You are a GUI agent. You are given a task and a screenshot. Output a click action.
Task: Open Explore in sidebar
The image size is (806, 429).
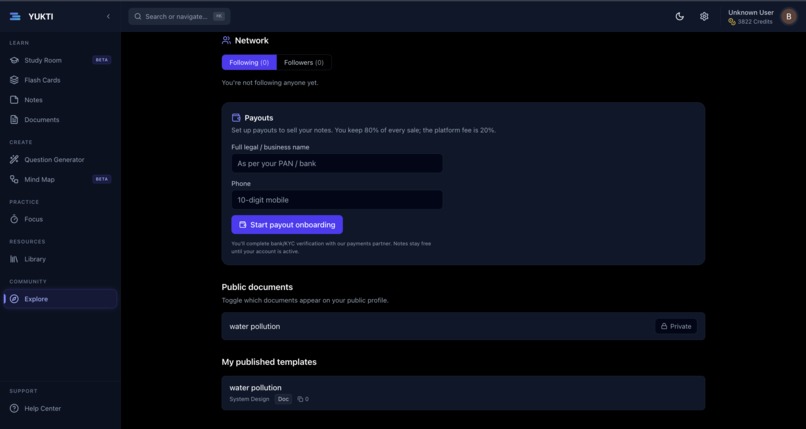(x=60, y=299)
